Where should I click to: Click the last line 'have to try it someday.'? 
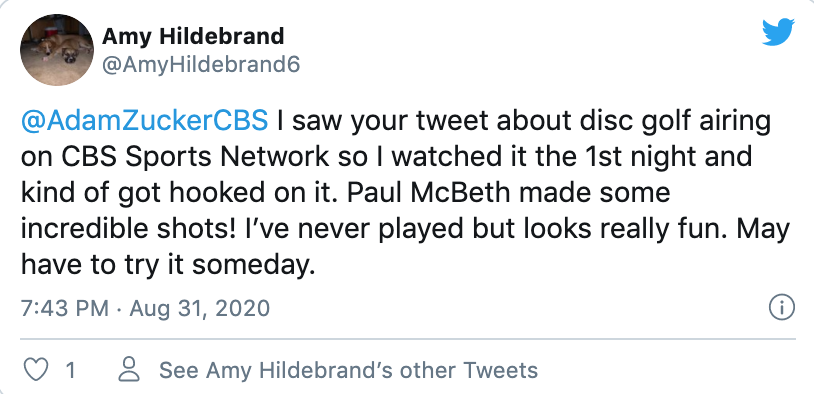[x=168, y=265]
